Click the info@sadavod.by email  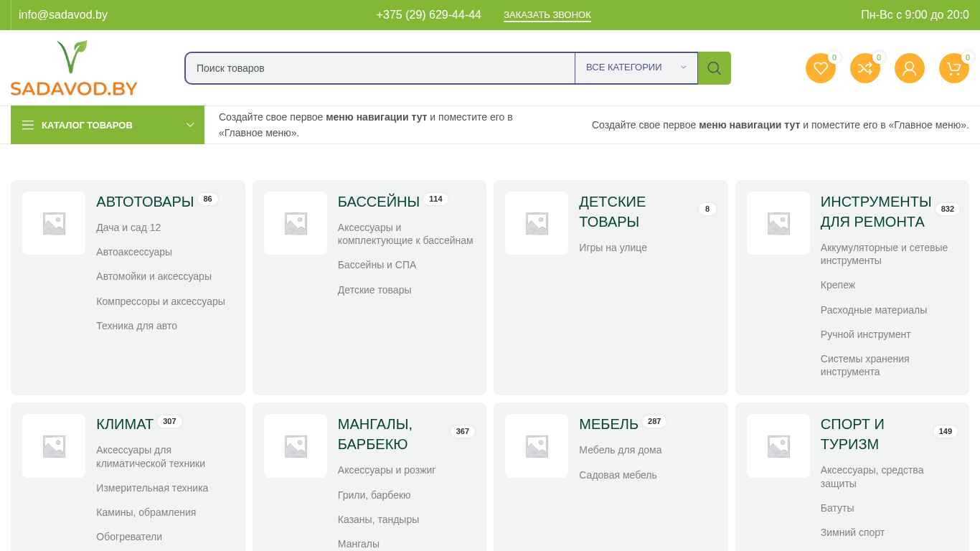(x=63, y=15)
